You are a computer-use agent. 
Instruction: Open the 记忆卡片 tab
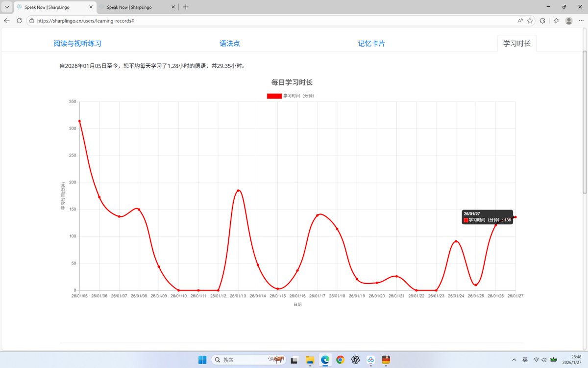click(x=371, y=43)
